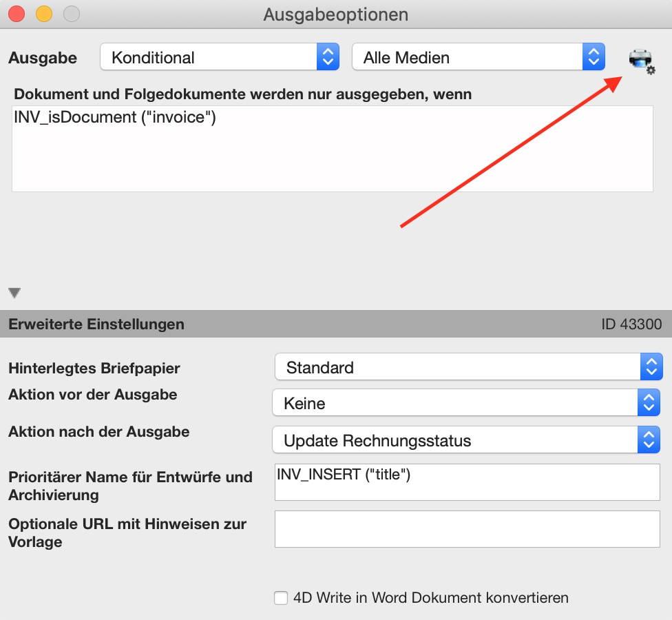Viewport: 672px width, 620px height.
Task: Click the Dokument und Folgedokumente condition label
Action: (242, 94)
